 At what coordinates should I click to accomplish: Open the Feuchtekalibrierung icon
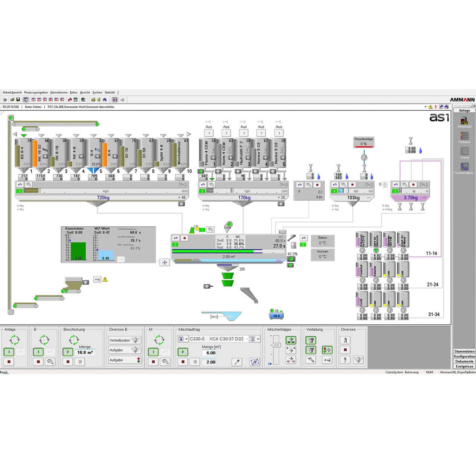coord(465,166)
